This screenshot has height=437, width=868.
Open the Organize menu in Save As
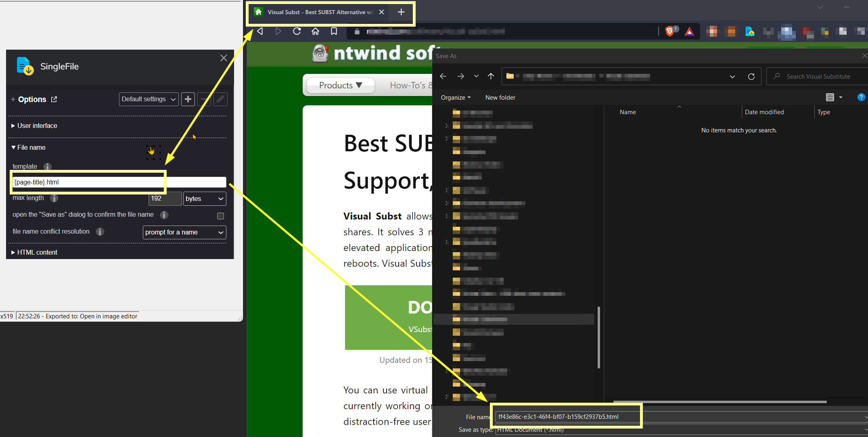[455, 97]
